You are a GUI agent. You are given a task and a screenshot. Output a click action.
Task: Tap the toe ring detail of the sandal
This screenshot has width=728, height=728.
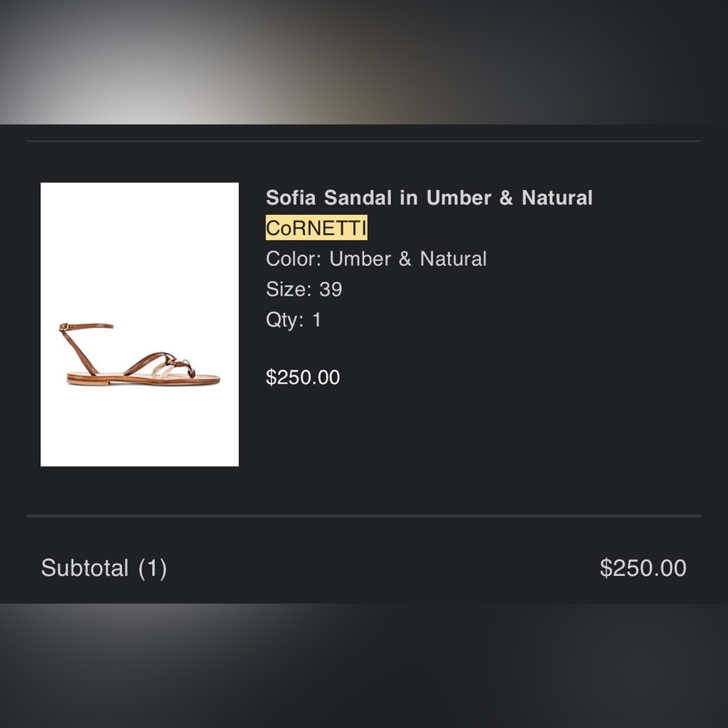(186, 366)
